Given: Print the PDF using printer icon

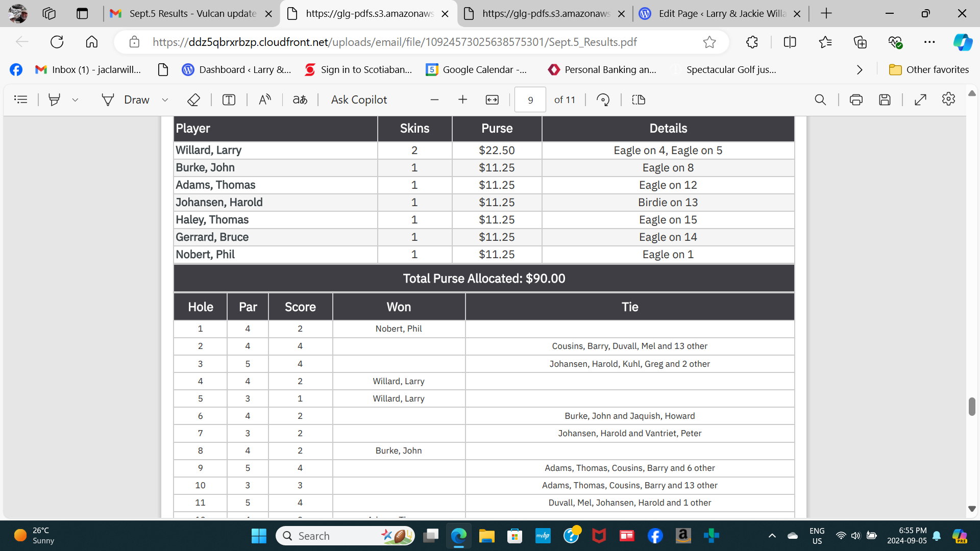Looking at the screenshot, I should pos(856,99).
